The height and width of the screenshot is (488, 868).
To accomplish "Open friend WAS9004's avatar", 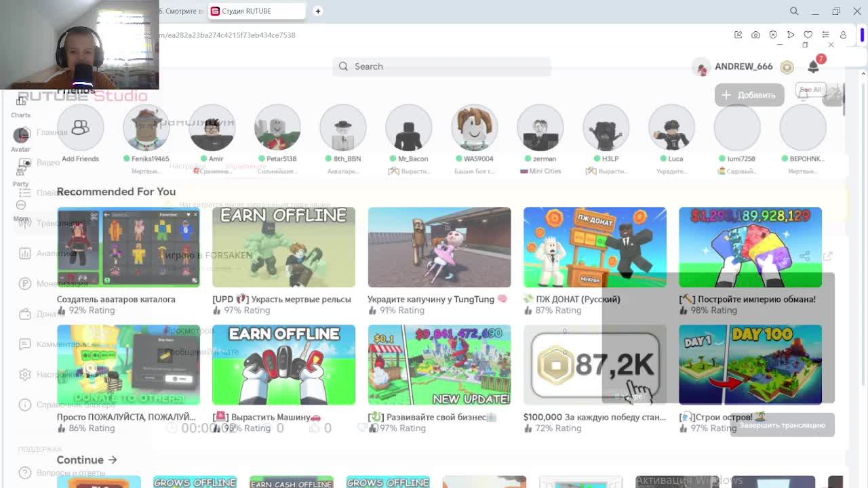I will click(x=475, y=127).
